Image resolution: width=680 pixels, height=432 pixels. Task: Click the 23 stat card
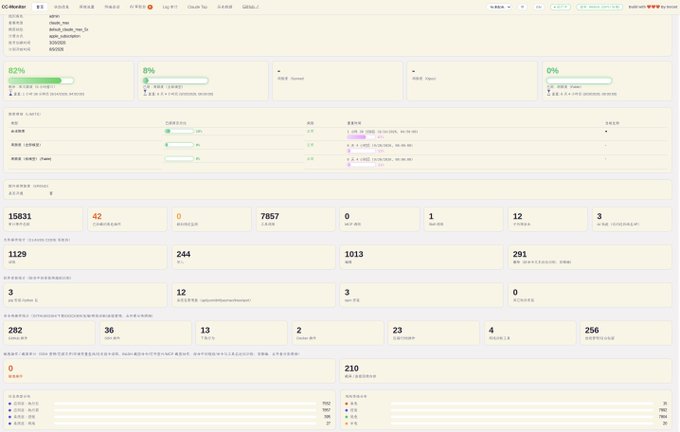click(434, 333)
